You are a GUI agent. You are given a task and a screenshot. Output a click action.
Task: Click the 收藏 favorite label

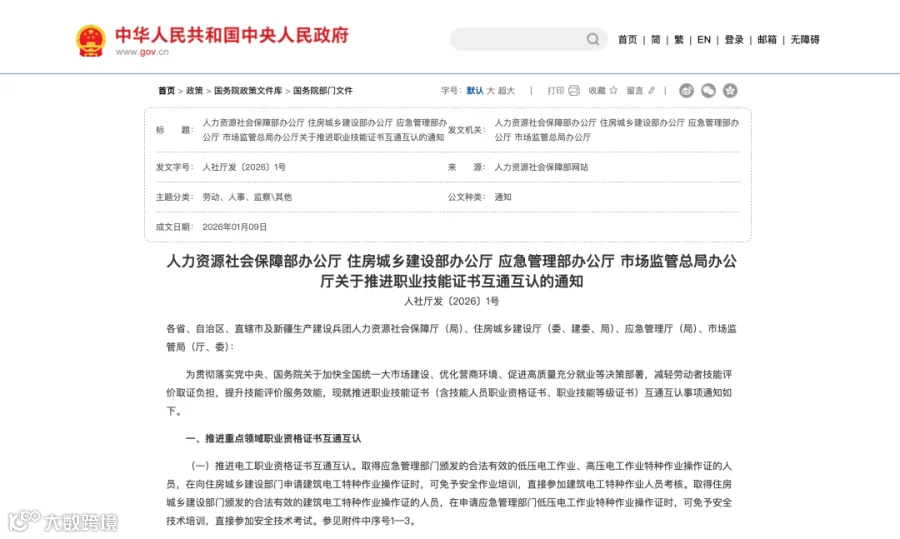(597, 91)
